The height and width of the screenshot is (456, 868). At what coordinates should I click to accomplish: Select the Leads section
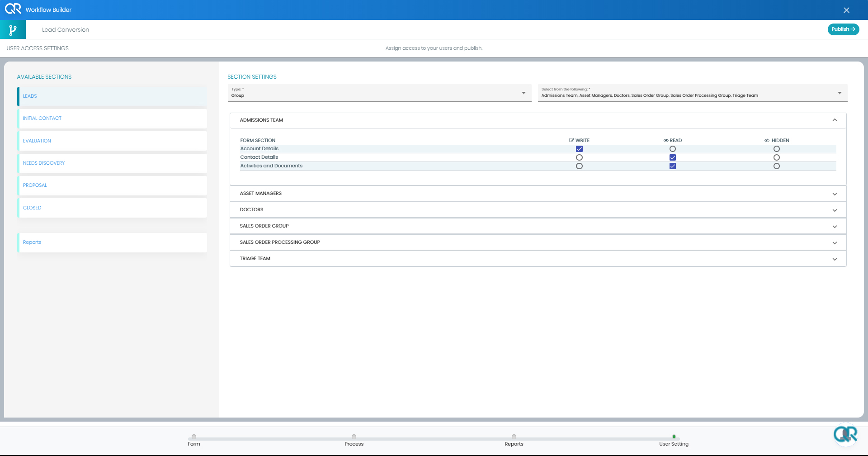tap(112, 96)
